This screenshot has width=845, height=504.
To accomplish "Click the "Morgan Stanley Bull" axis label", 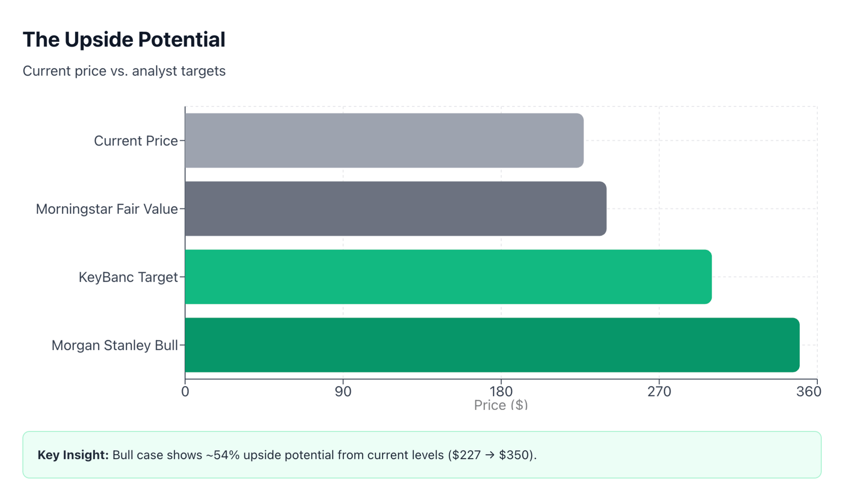I will [x=114, y=346].
